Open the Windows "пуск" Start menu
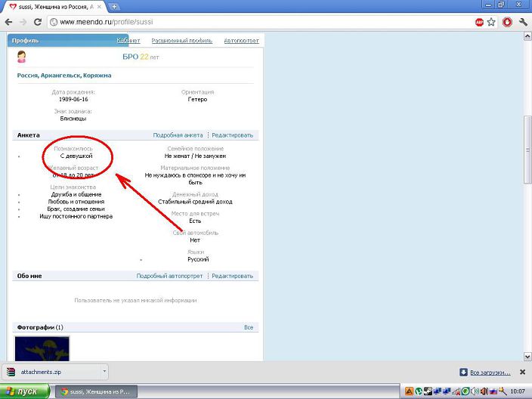Image resolution: width=532 pixels, height=399 pixels. pos(26,391)
